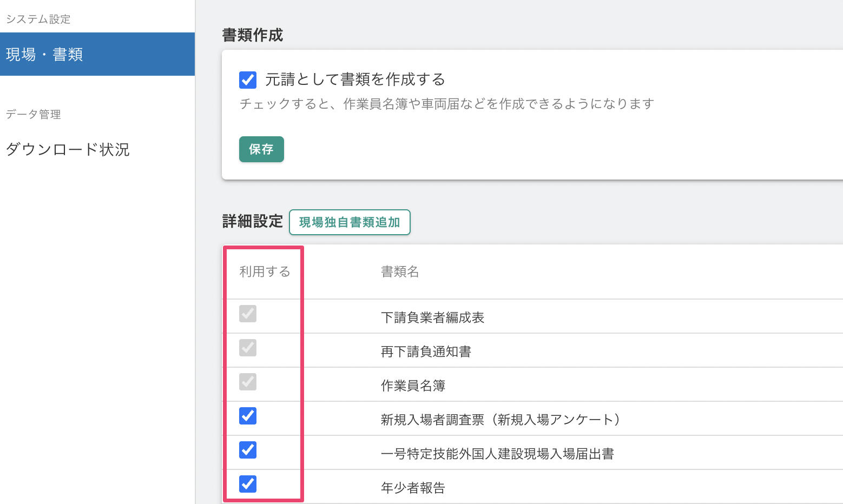Select the 下請負業者編成表 document name text

432,317
